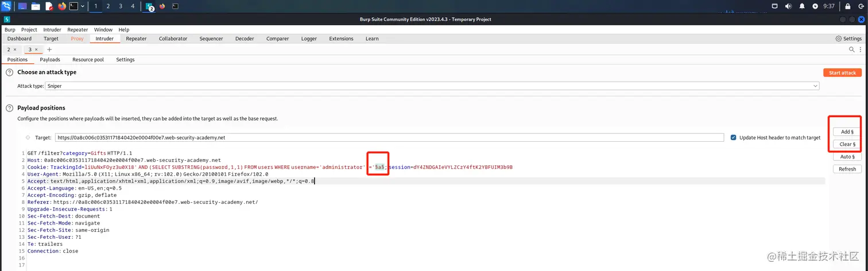868x271 pixels.
Task: Switch to the Resource pool sub-tab
Action: coord(88,60)
